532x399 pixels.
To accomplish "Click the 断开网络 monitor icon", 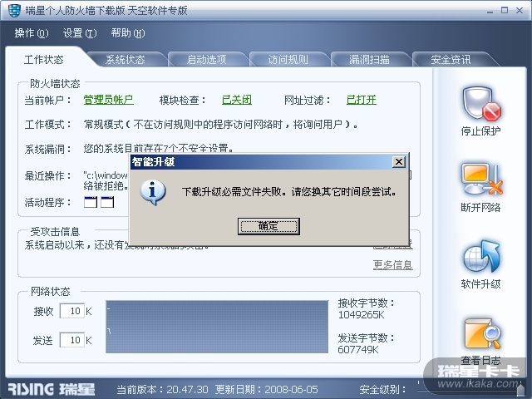I will click(x=481, y=180).
